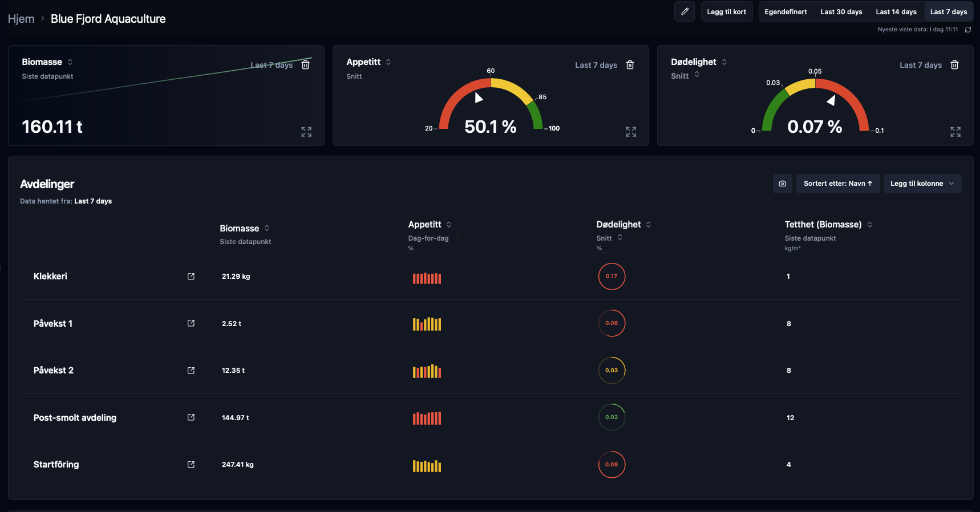The image size is (980, 512).
Task: Click the 144.97 t biomass cell
Action: pyautogui.click(x=235, y=417)
